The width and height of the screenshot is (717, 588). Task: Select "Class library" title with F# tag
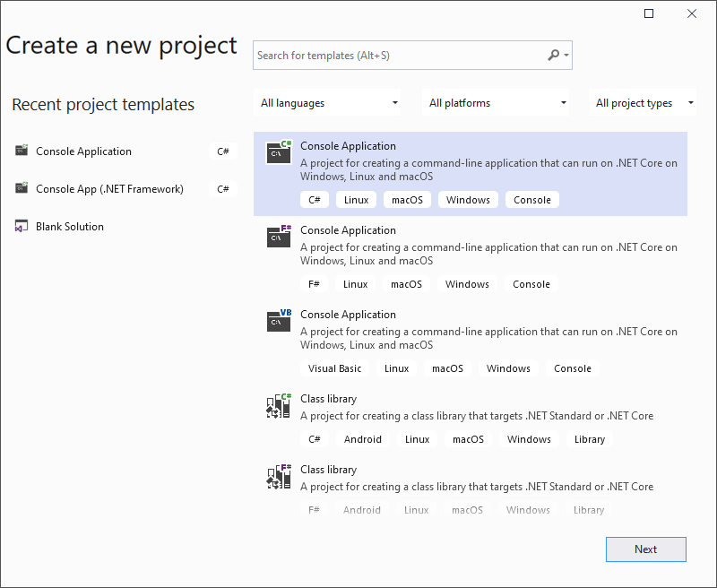tap(328, 470)
